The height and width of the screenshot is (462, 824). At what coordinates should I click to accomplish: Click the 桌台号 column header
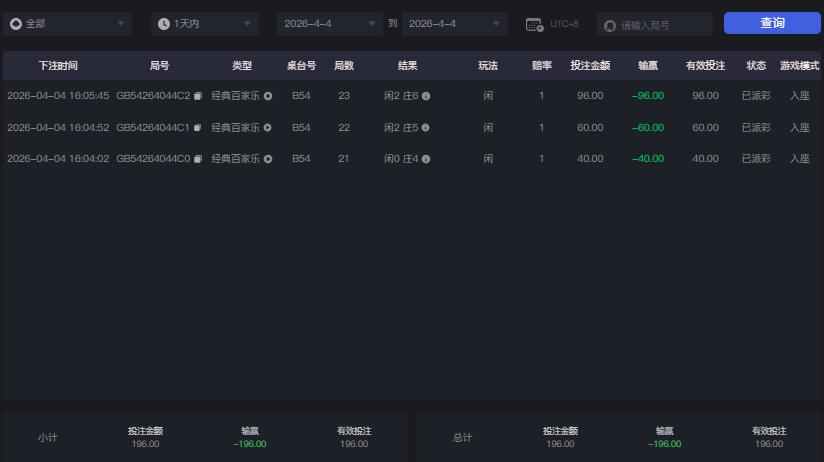coord(301,66)
